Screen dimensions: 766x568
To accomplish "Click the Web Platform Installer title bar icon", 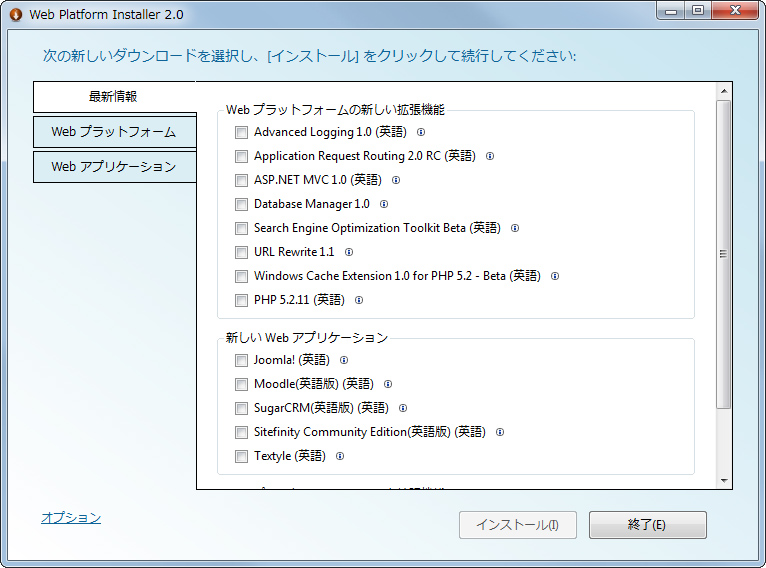I will click(16, 15).
